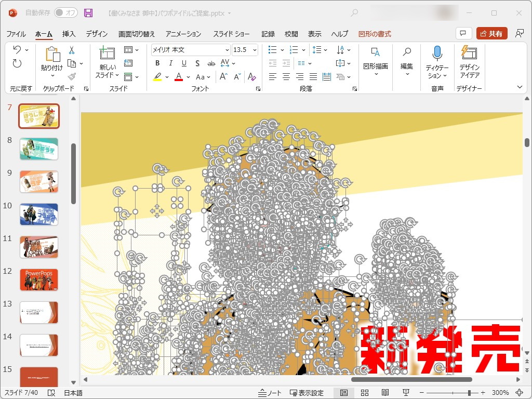The image size is (532, 399).
Task: Switch to the 挿入 ribbon tab
Action: point(68,33)
